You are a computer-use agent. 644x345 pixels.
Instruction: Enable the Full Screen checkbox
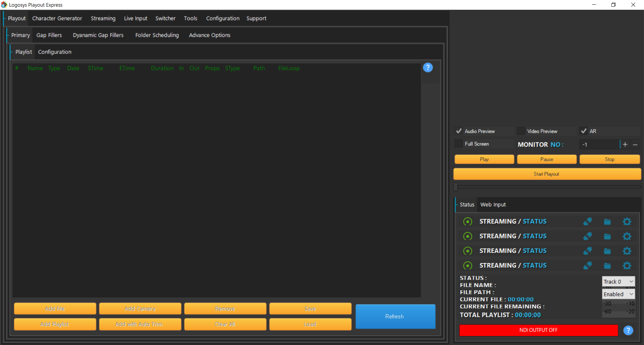pyautogui.click(x=459, y=144)
